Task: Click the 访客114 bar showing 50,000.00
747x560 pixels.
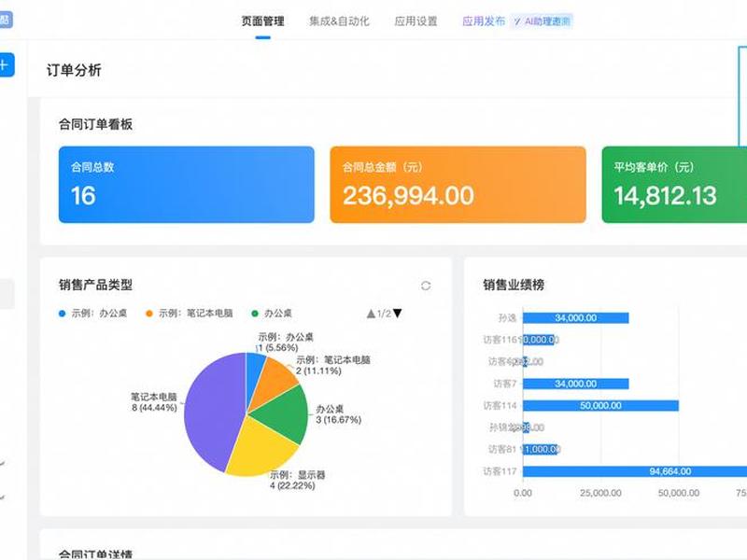Action: (600, 405)
